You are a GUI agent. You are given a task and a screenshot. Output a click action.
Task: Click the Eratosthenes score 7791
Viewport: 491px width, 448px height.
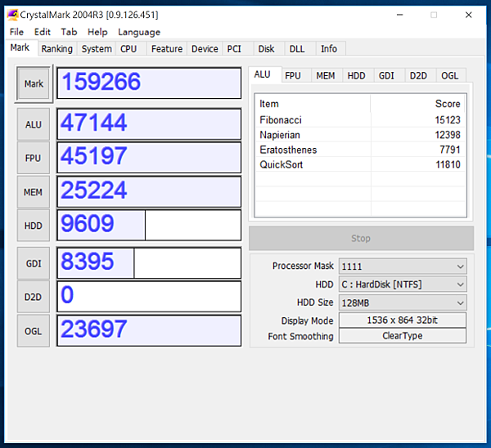coord(450,150)
